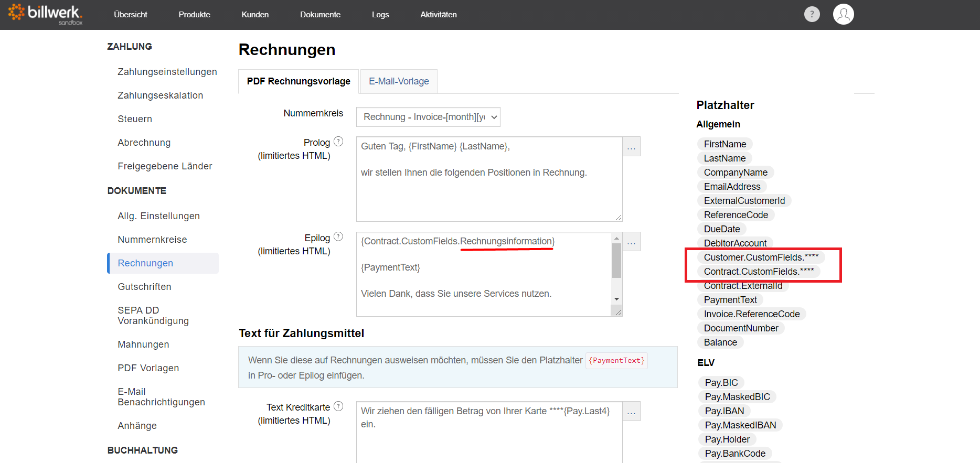Insert the LastName placeholder

tap(725, 158)
